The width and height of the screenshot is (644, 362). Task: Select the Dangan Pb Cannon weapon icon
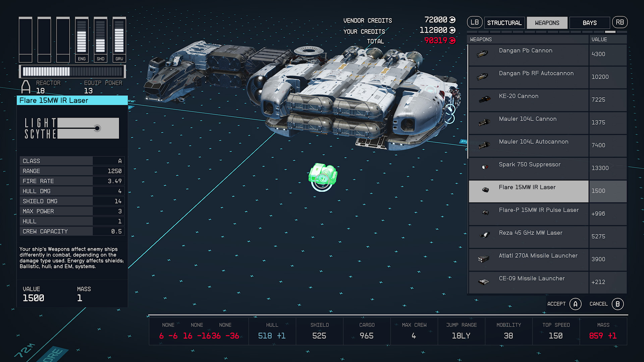pyautogui.click(x=482, y=54)
